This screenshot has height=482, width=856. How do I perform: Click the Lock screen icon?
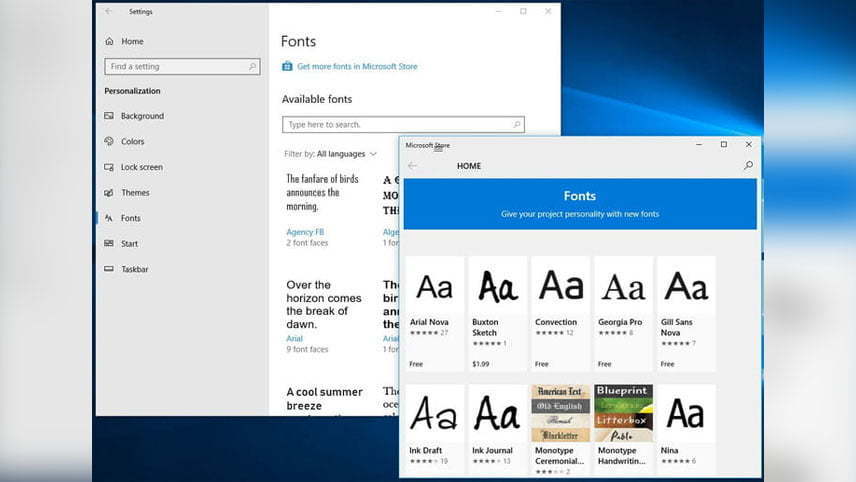[109, 167]
